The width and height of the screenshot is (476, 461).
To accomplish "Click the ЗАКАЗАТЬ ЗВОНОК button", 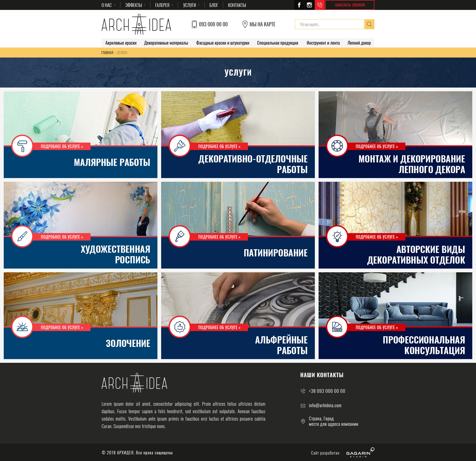I will pyautogui.click(x=350, y=5).
